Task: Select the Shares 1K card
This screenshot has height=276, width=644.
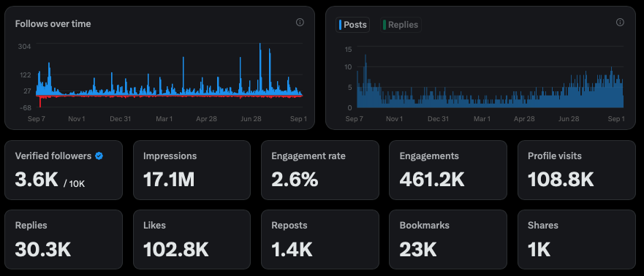Action: [x=577, y=239]
